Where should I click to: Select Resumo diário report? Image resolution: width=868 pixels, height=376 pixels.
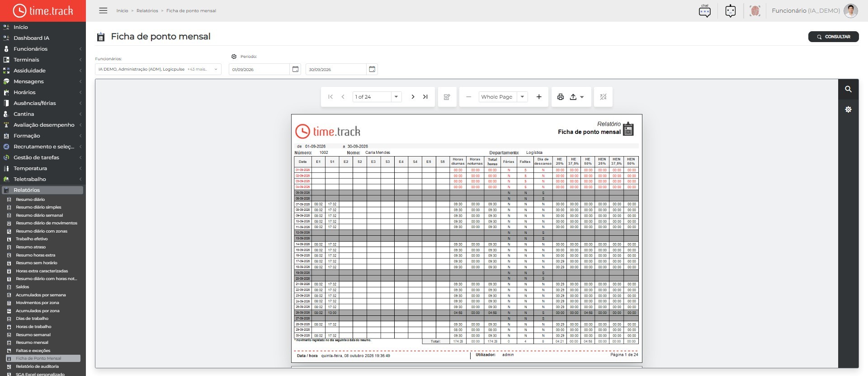(x=30, y=200)
